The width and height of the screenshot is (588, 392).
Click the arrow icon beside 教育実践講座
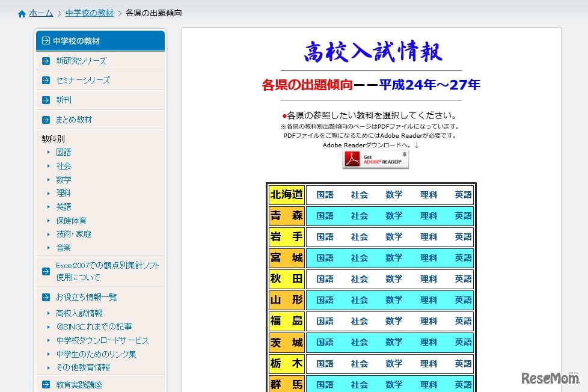pos(46,385)
